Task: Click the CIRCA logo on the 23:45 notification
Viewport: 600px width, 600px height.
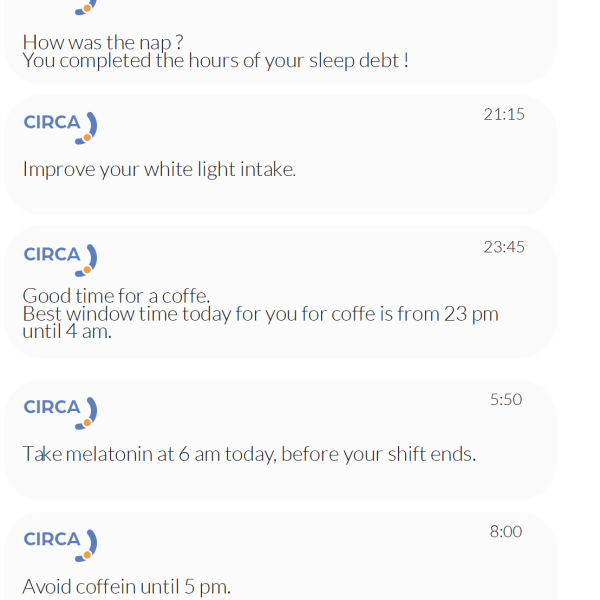Action: pos(60,256)
